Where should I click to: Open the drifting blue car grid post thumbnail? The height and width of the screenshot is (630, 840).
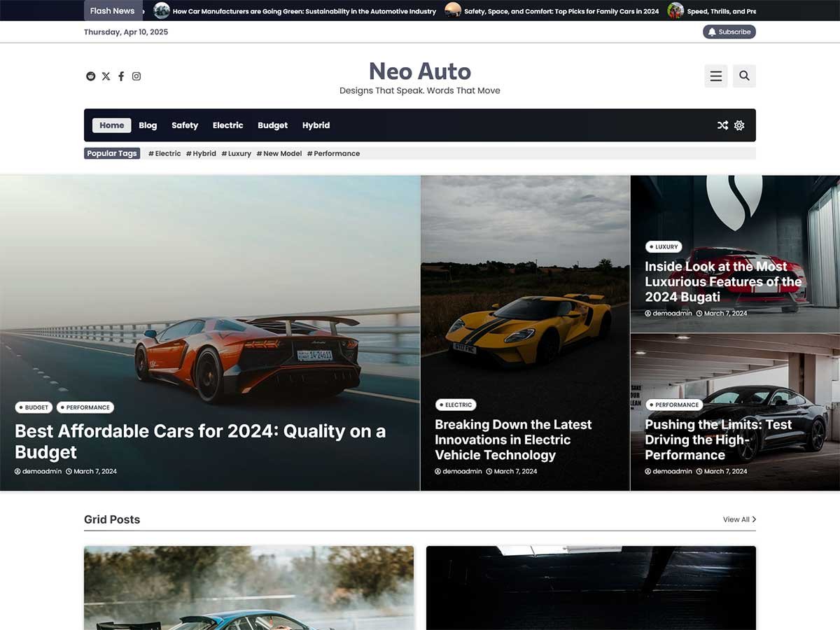[x=248, y=588]
